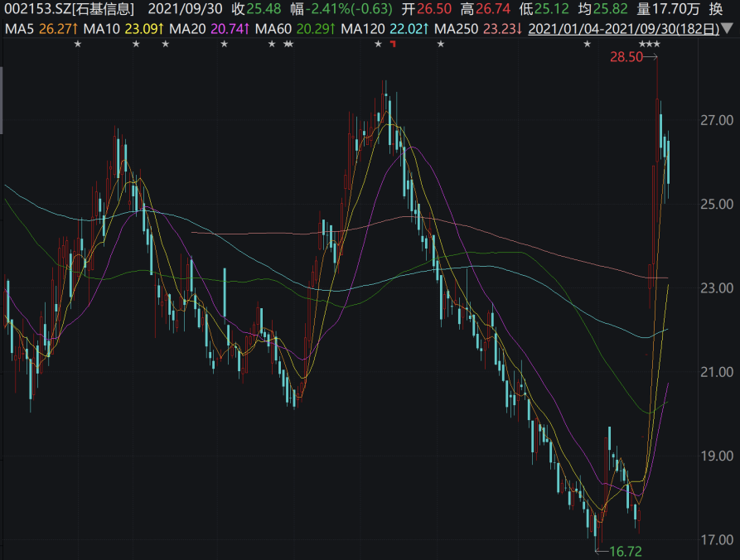
Task: Click the first star event marker on the left
Action: click(x=78, y=44)
